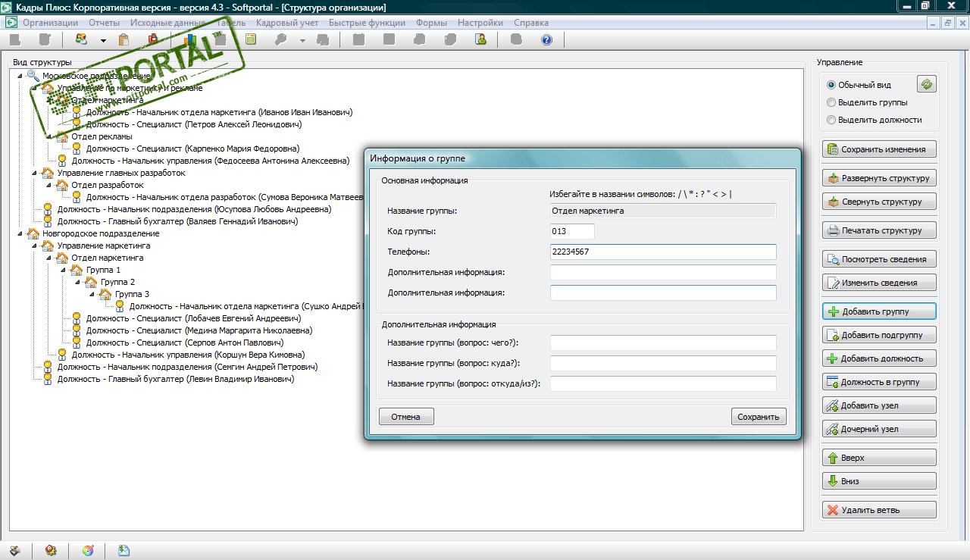Click the red padlock toolbar icon

(x=153, y=39)
